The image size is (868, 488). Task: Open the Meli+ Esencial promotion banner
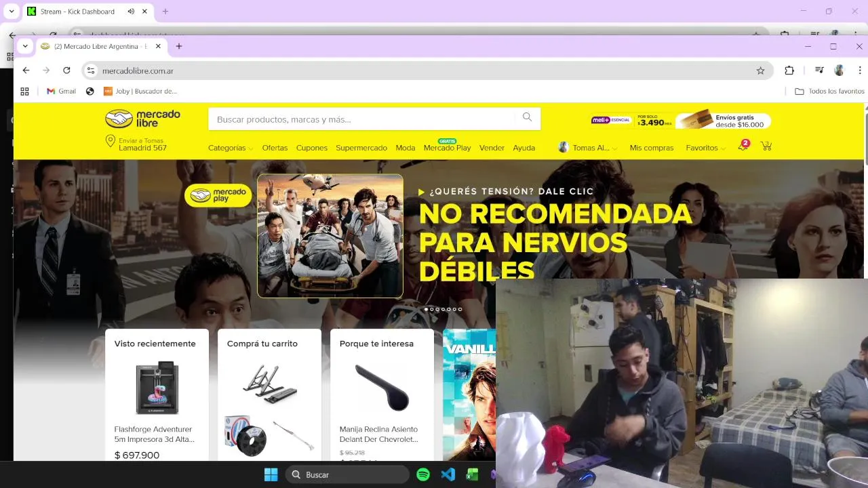coord(681,120)
